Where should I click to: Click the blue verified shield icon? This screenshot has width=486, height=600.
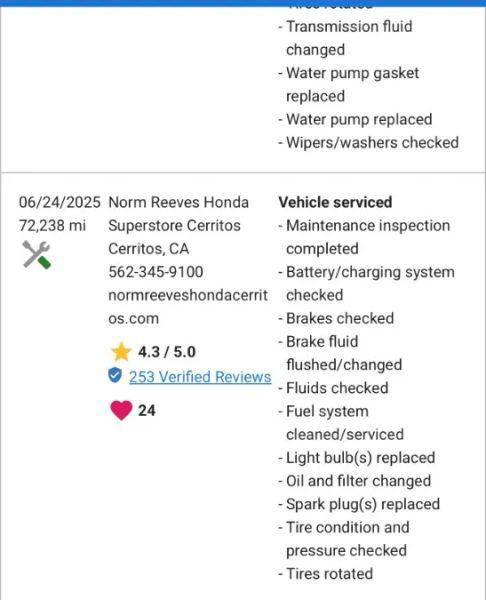114,375
